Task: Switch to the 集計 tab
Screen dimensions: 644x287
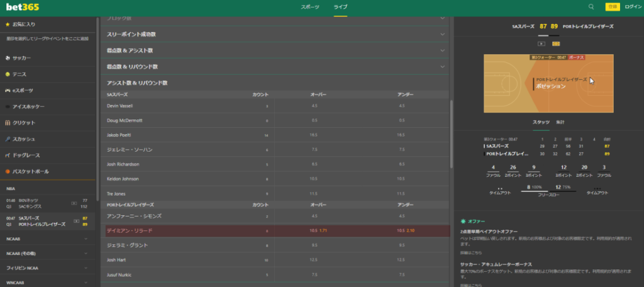Action: click(x=560, y=121)
